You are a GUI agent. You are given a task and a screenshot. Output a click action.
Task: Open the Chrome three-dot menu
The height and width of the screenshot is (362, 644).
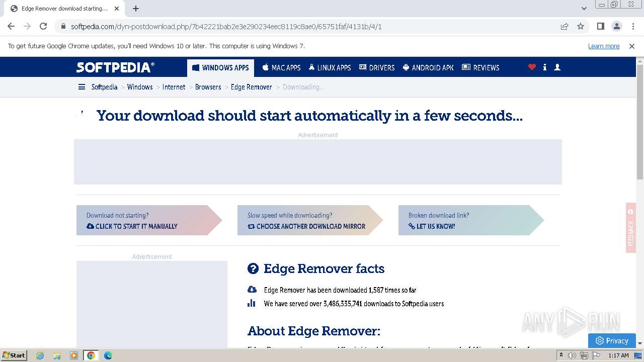[x=632, y=26]
